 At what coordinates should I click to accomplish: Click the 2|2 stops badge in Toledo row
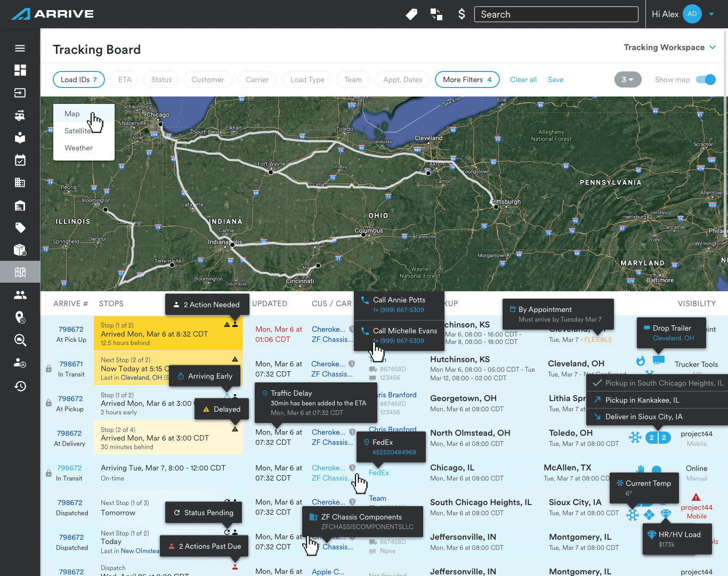(658, 438)
